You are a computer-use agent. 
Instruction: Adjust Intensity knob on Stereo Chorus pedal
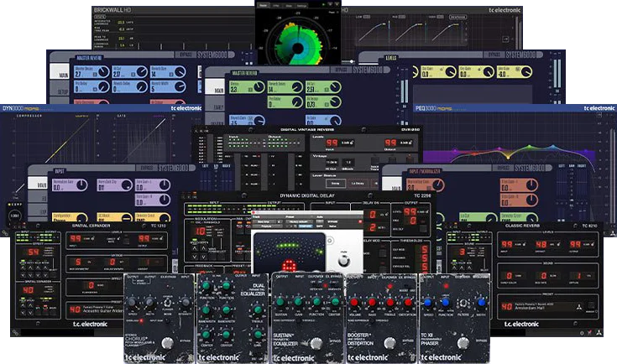point(186,302)
